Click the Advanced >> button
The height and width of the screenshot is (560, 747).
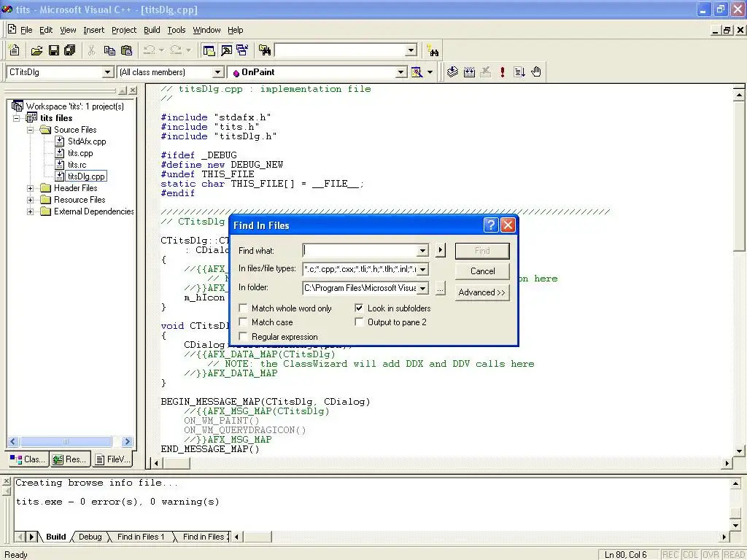click(482, 292)
